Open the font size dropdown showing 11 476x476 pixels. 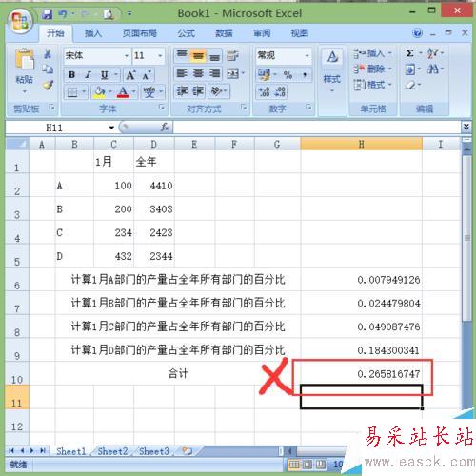(x=160, y=56)
